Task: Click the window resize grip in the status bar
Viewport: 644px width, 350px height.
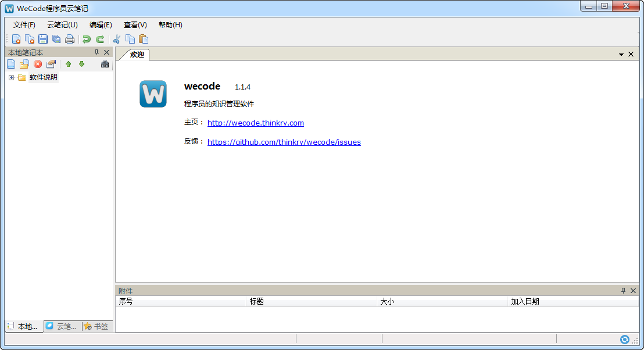Action: tap(635, 341)
